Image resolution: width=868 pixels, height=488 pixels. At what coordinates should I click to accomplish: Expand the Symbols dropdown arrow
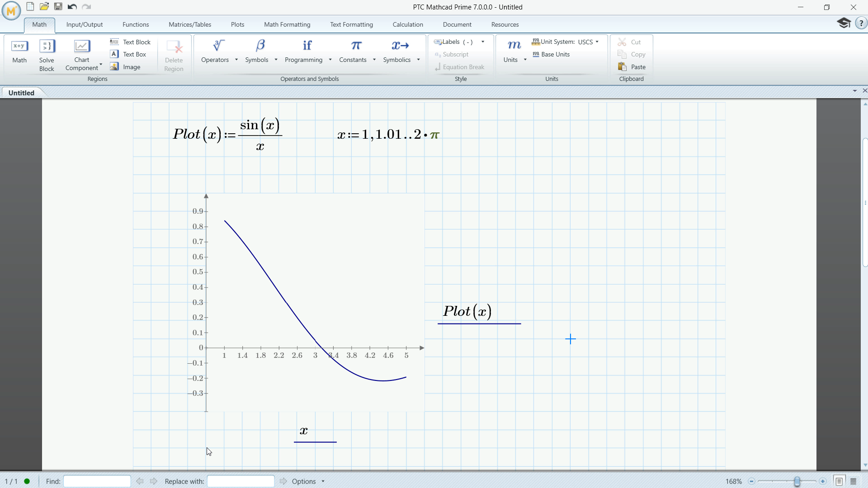click(276, 60)
